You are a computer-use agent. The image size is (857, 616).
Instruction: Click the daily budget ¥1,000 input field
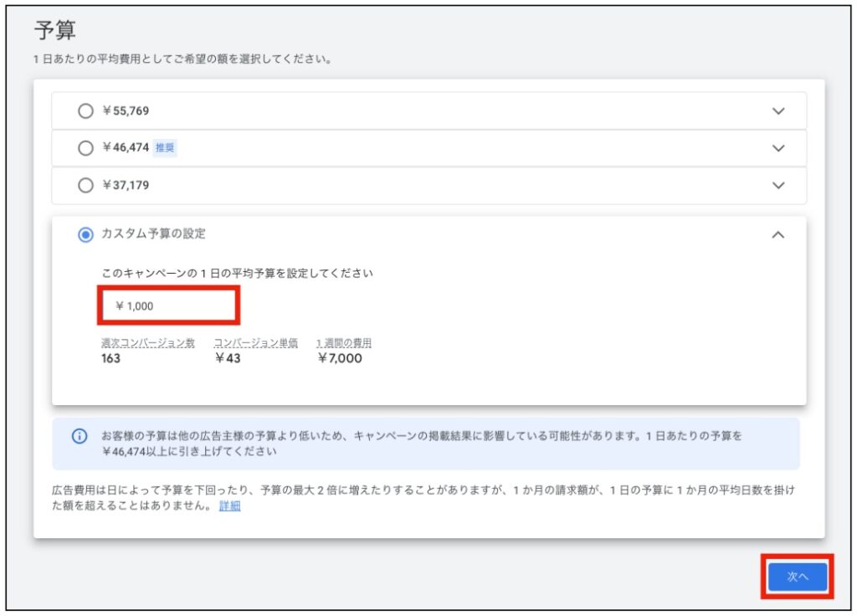171,305
